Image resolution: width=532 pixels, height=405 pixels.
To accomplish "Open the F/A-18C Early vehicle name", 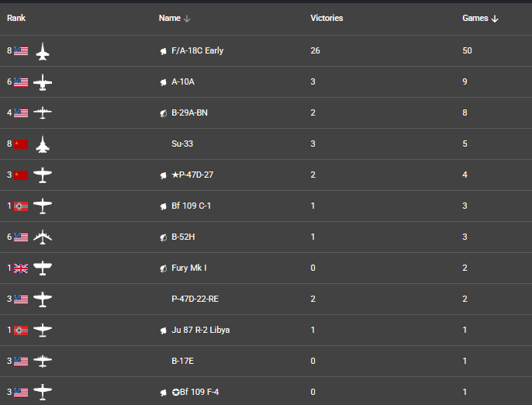I will tap(198, 50).
